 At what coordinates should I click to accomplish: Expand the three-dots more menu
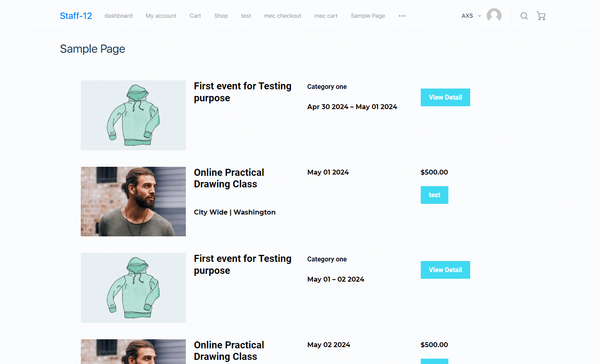tap(402, 16)
